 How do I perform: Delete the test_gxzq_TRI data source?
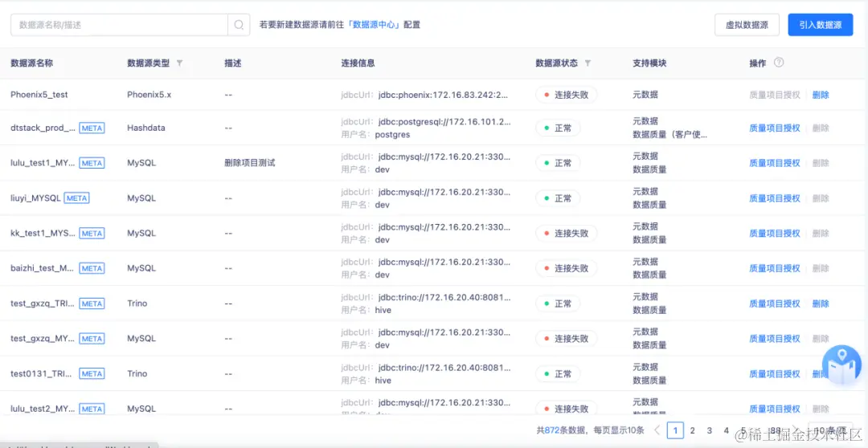821,303
